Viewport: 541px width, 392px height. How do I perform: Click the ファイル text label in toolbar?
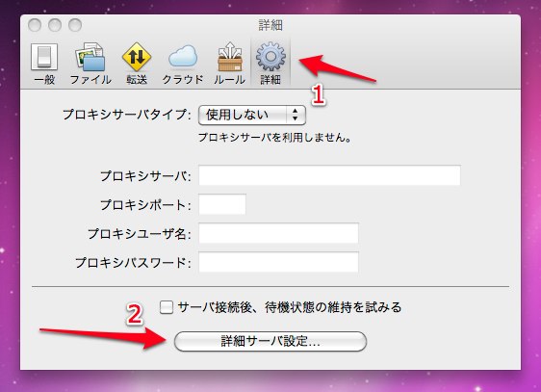pyautogui.click(x=90, y=80)
